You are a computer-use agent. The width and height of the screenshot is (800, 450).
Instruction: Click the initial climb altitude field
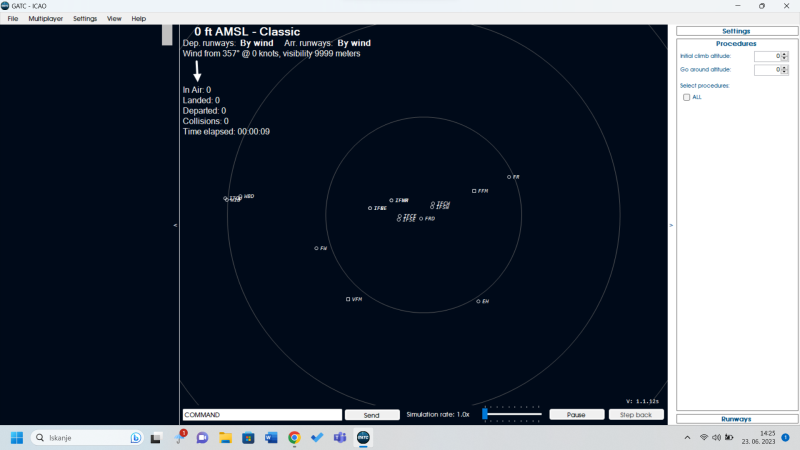point(768,56)
